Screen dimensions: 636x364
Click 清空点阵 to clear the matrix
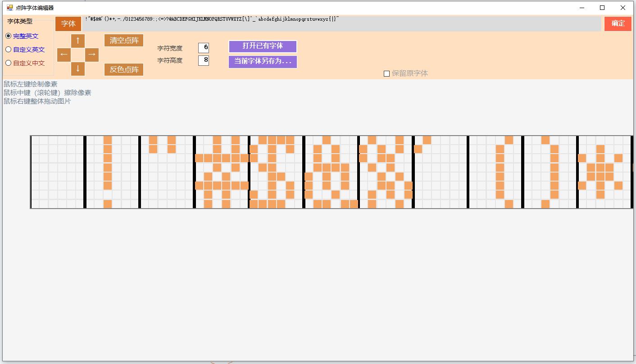click(x=124, y=40)
